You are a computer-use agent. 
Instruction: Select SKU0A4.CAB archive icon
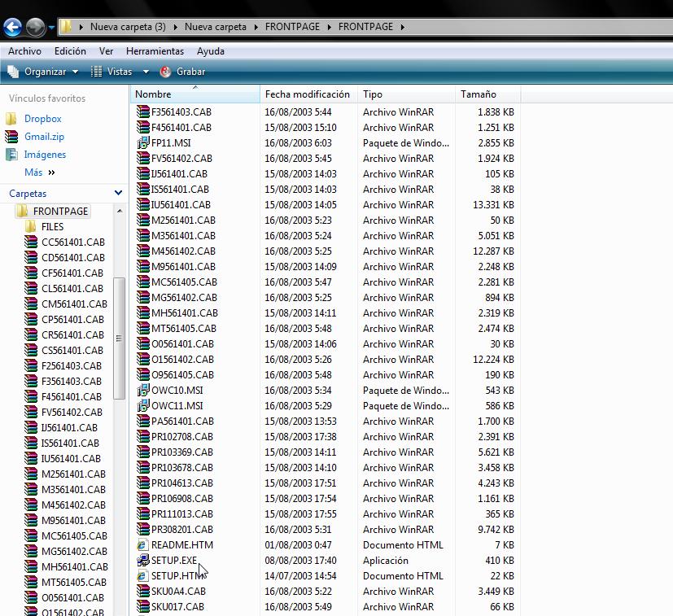tap(143, 591)
